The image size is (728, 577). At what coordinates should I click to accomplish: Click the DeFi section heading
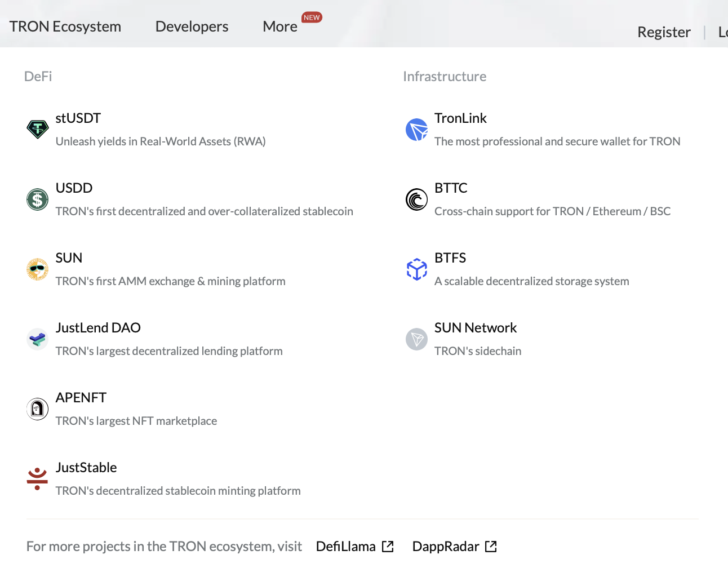[38, 77]
